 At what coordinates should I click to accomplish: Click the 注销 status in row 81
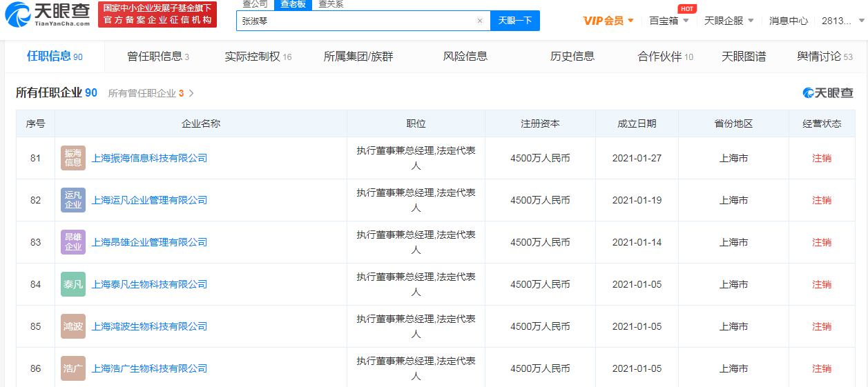822,158
